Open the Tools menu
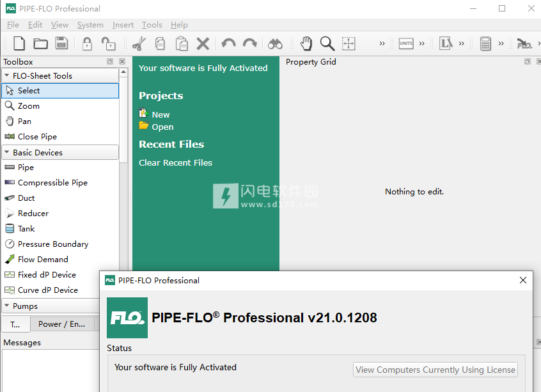This screenshot has width=541, height=392. (152, 25)
